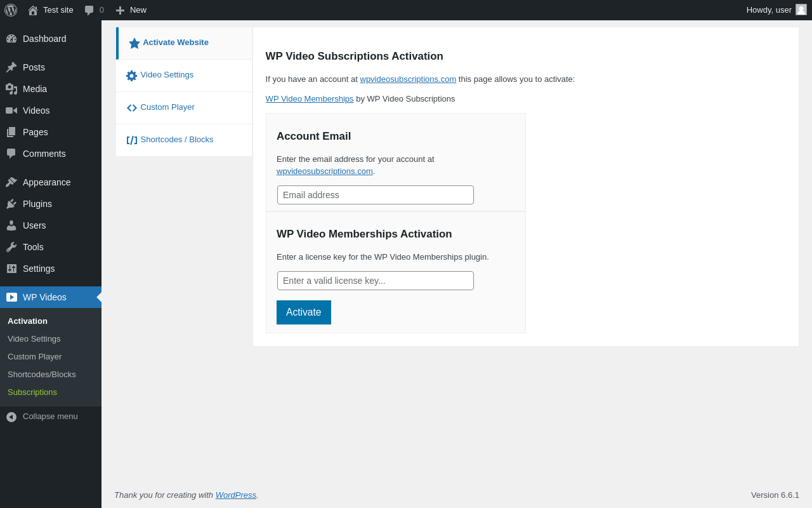
Task: Click the Posts pushpin icon
Action: click(x=11, y=67)
